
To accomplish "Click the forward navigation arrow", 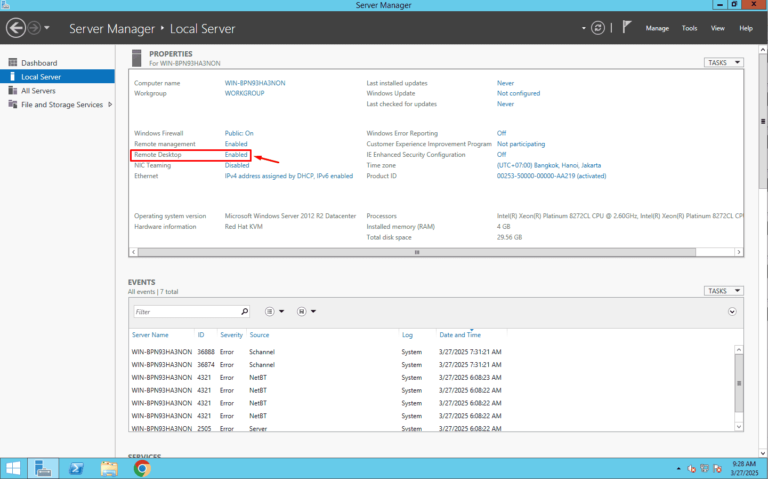I will [34, 28].
